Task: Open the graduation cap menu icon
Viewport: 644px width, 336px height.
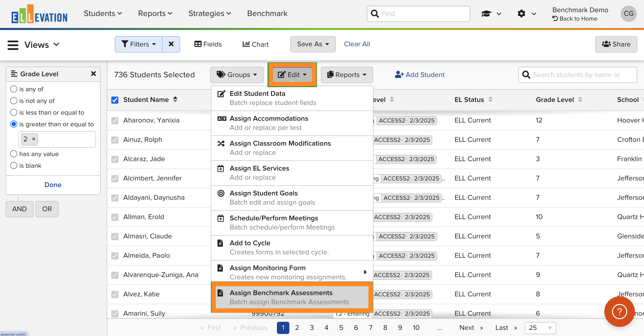Action: [486, 14]
